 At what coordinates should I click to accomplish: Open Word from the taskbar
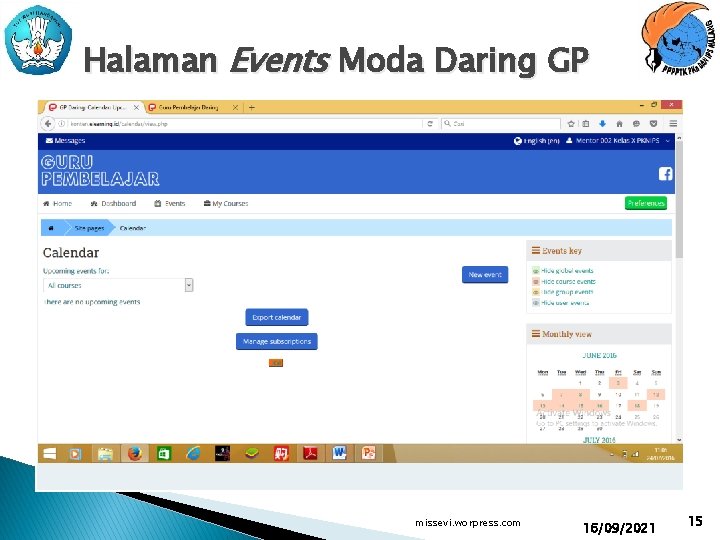point(339,454)
